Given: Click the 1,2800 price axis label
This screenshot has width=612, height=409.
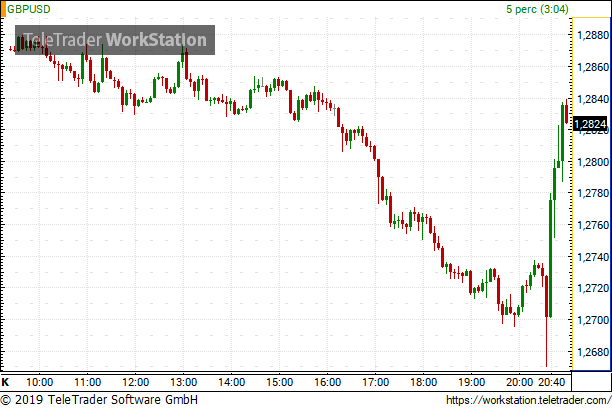Looking at the screenshot, I should point(593,162).
